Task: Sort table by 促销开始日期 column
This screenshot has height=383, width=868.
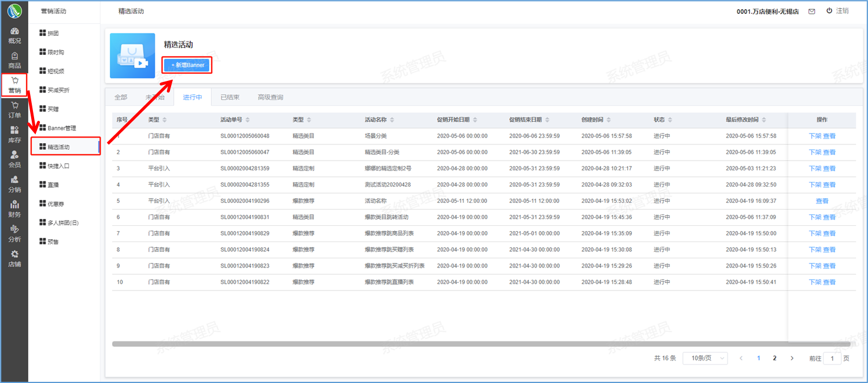Action: tap(475, 120)
